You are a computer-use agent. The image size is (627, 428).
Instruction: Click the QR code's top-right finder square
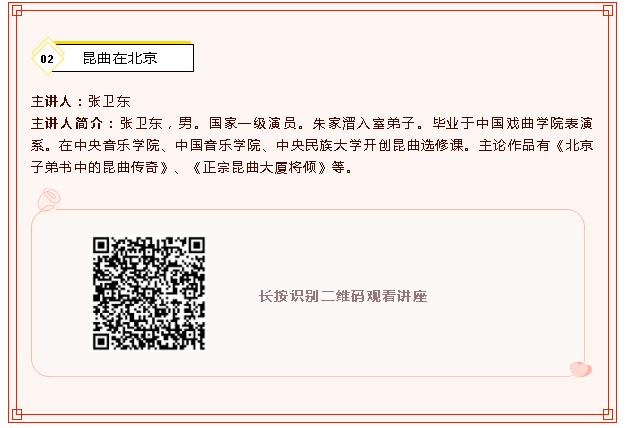point(197,245)
